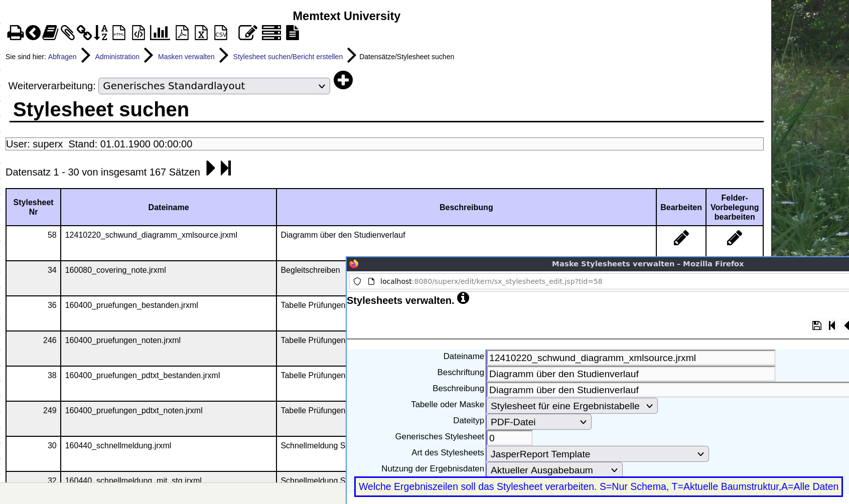Screen dimensions: 849x504
Task: Click stylesheet number 249 cell
Action: point(33,419)
